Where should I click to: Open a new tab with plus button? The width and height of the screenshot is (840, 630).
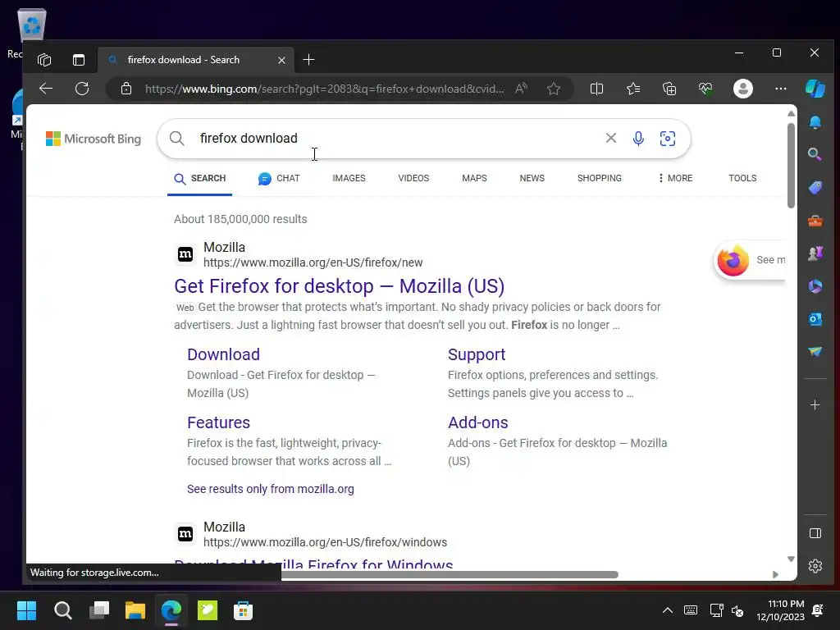coord(309,60)
